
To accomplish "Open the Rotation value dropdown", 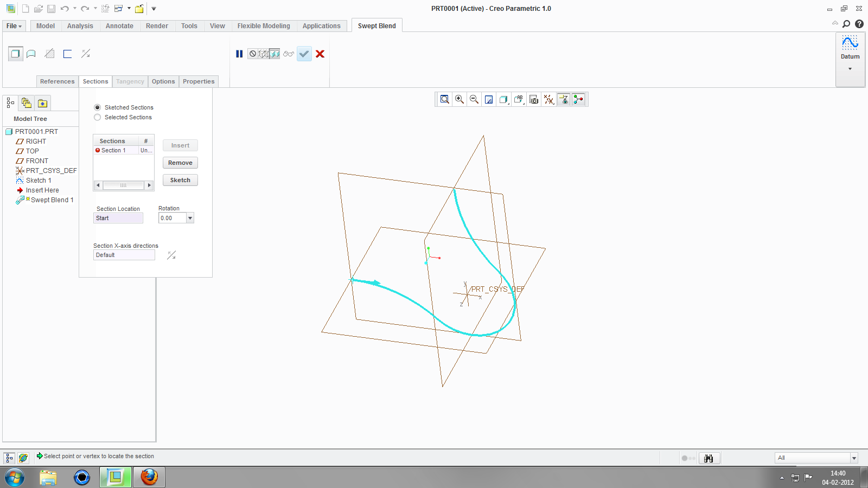I will tap(190, 218).
